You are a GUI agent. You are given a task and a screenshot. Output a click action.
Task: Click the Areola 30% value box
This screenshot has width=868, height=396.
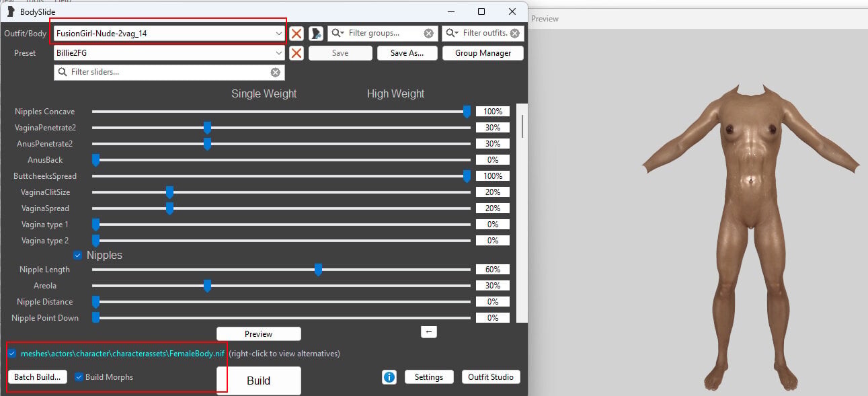coord(493,286)
